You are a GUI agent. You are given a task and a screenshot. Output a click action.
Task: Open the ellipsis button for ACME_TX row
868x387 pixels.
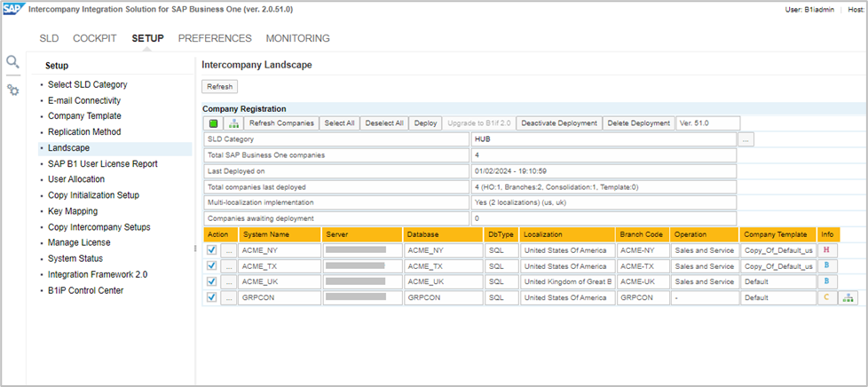[228, 266]
